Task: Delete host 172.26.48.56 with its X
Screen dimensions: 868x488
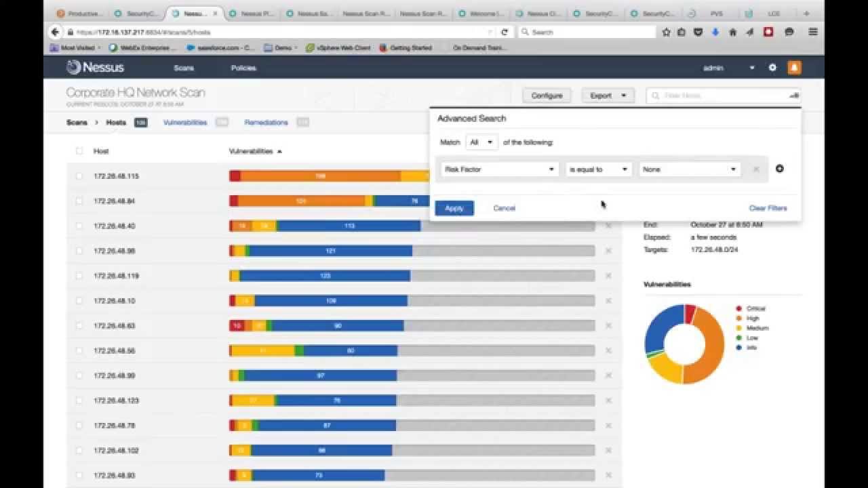Action: [608, 350]
